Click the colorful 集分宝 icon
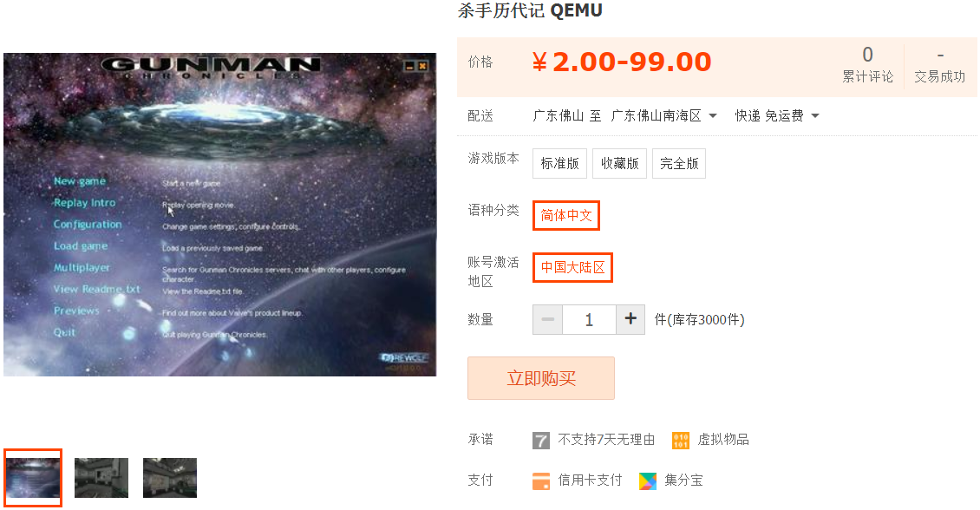980x510 pixels. point(648,481)
